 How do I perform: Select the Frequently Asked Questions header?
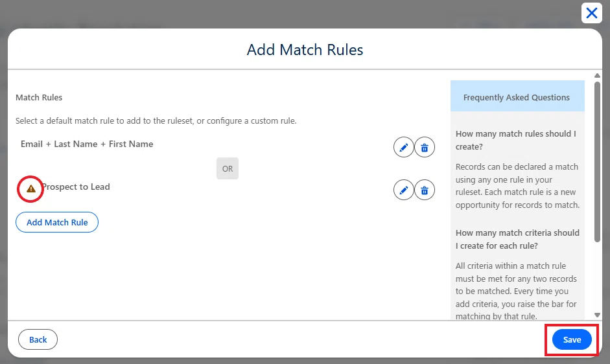click(517, 98)
